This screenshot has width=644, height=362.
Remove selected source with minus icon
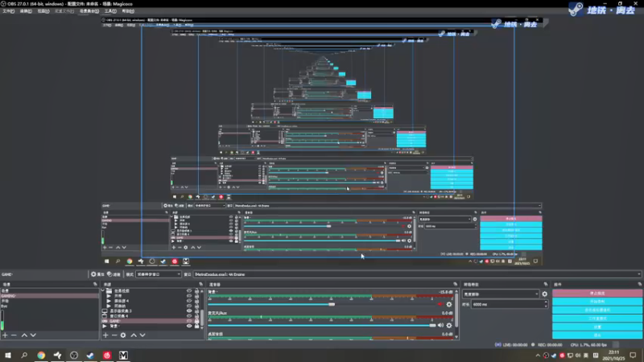(x=114, y=335)
